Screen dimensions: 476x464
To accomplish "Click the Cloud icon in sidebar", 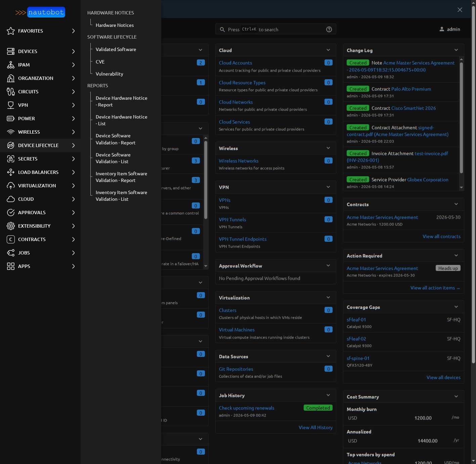I will [11, 199].
